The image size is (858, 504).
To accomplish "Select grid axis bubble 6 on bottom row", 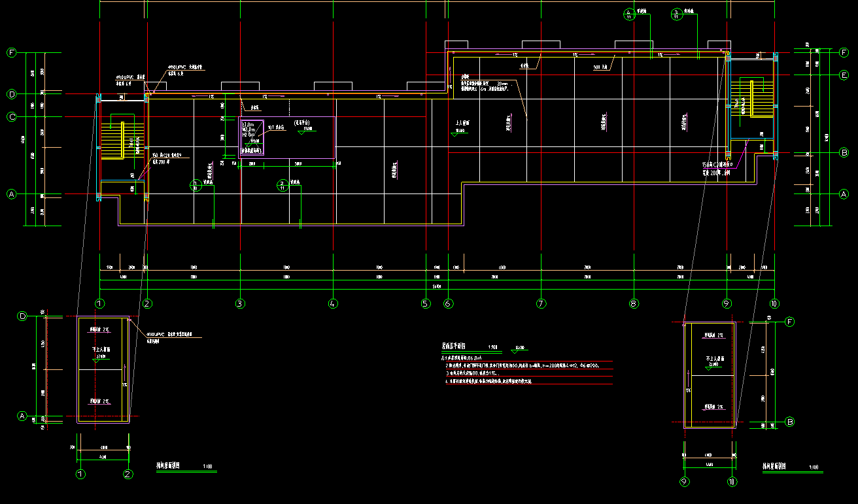I will (448, 303).
